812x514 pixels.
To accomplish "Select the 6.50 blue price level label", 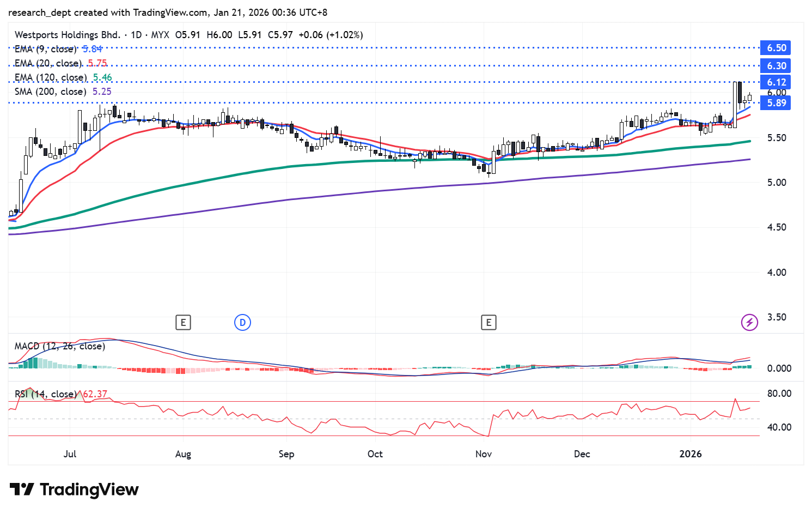I will point(776,48).
